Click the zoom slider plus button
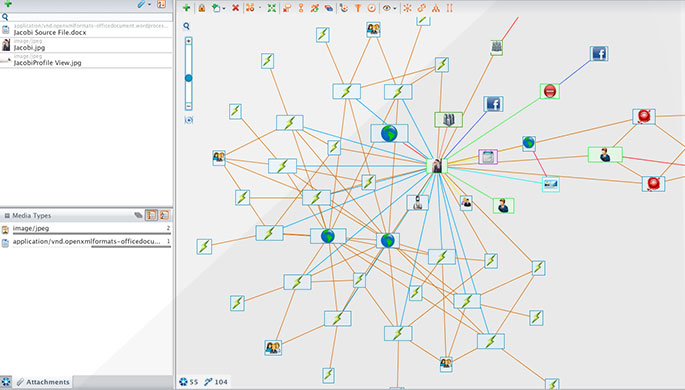This screenshot has height=390, width=685. [x=188, y=41]
